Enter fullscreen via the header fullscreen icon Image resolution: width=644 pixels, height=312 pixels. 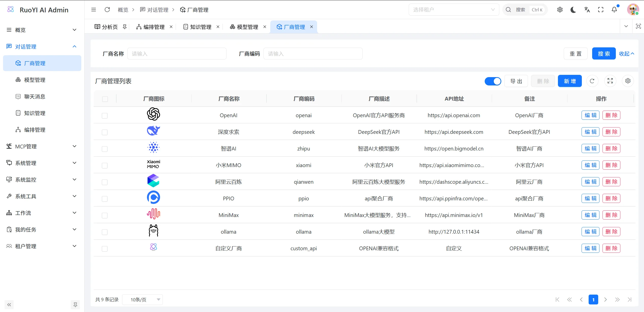(x=600, y=10)
